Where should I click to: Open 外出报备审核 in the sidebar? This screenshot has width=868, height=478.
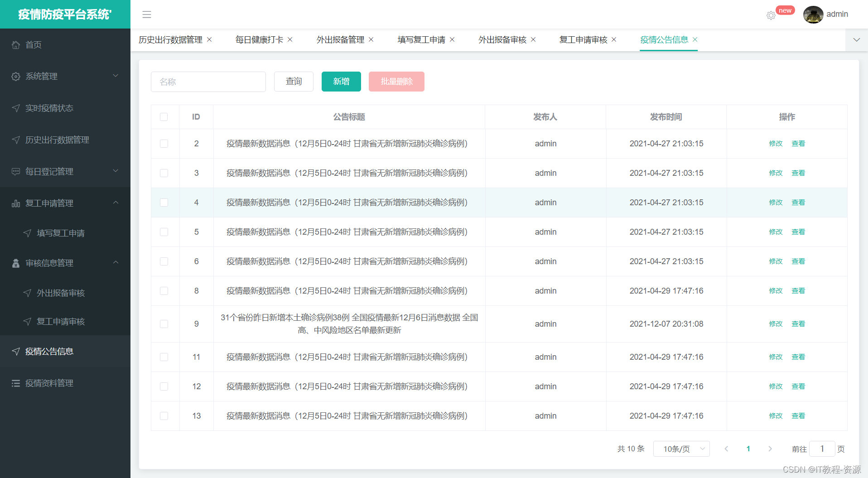coord(60,293)
